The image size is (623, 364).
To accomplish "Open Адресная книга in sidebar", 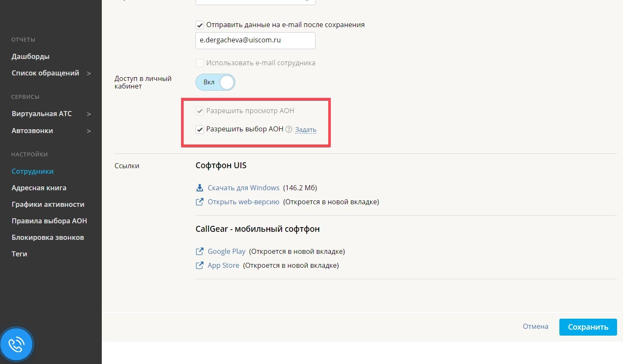I will click(39, 188).
